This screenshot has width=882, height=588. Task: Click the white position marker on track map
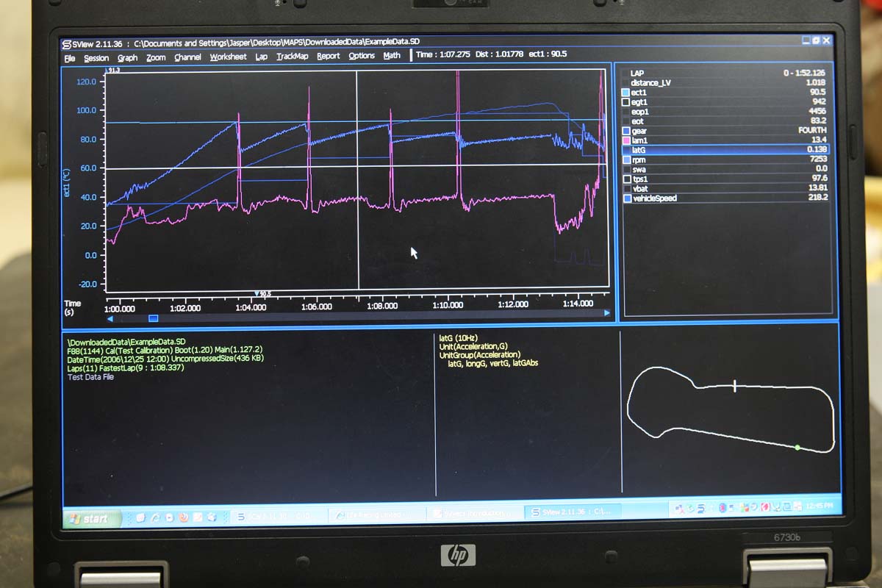tap(734, 386)
